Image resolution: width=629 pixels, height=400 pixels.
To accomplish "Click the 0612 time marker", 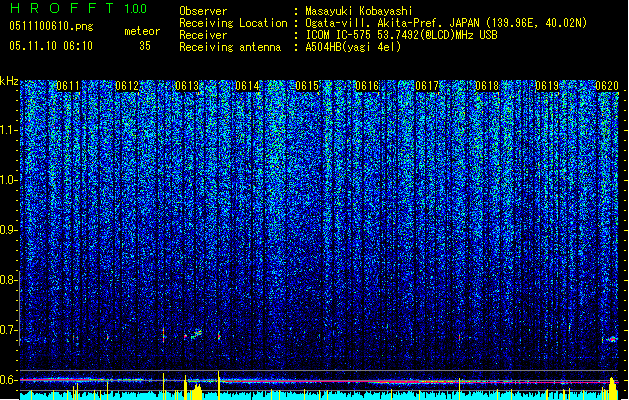I will pyautogui.click(x=127, y=86).
